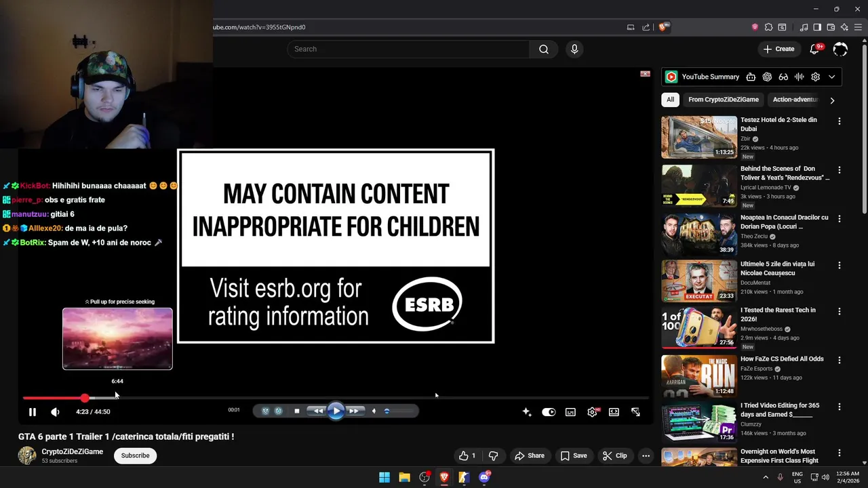This screenshot has width=868, height=488.
Task: Open options for Rarest Tech in 2026 video
Action: coord(840,312)
